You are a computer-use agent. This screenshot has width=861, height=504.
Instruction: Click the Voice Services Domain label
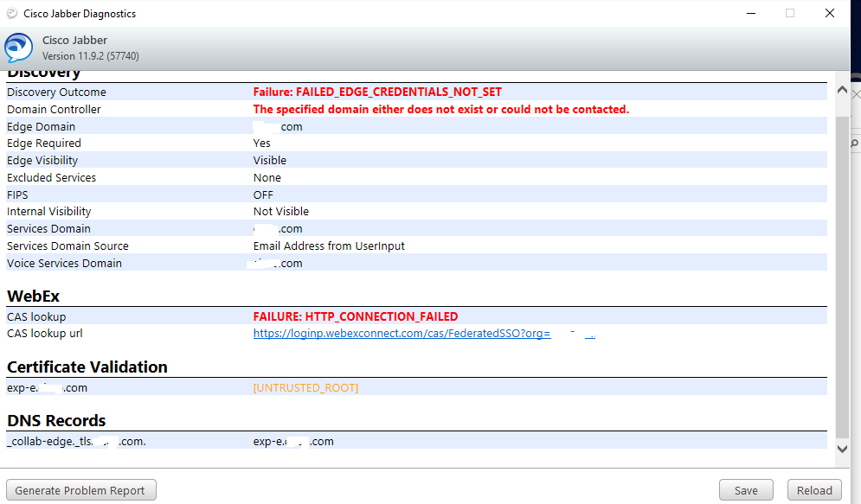64,264
